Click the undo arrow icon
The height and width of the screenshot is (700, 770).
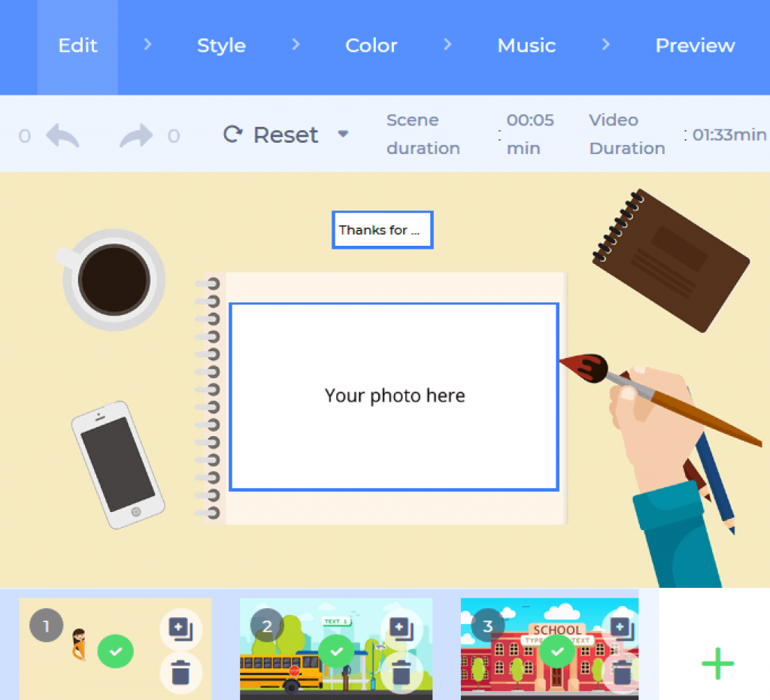tap(62, 135)
